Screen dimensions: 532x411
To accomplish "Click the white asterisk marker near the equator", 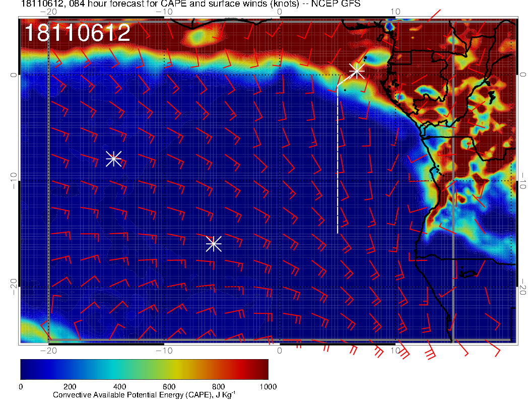I will click(357, 71).
